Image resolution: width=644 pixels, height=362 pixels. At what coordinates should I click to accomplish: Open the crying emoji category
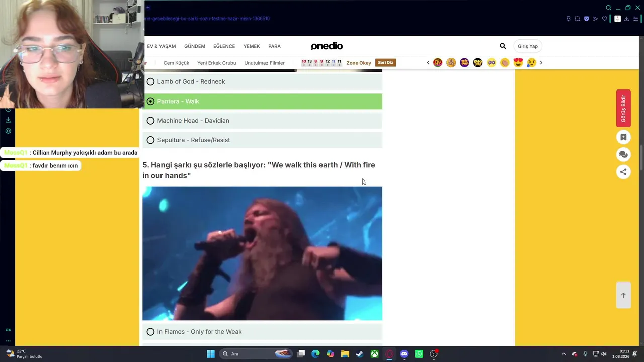pyautogui.click(x=531, y=63)
